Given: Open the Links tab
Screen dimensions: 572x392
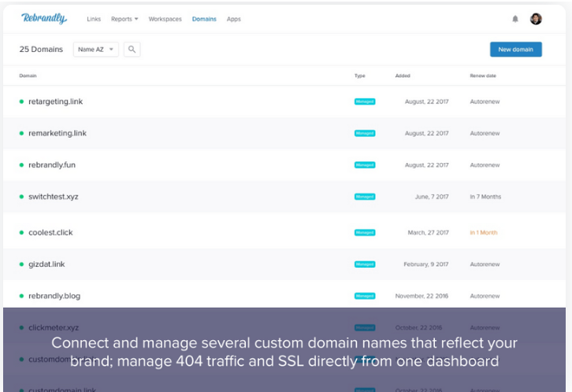Looking at the screenshot, I should pyautogui.click(x=94, y=19).
